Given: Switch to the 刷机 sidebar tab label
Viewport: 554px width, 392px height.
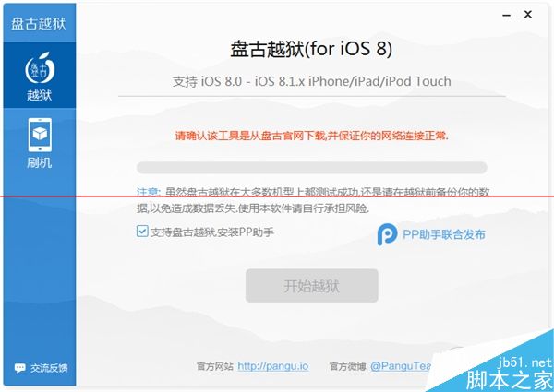Looking at the screenshot, I should tap(39, 162).
